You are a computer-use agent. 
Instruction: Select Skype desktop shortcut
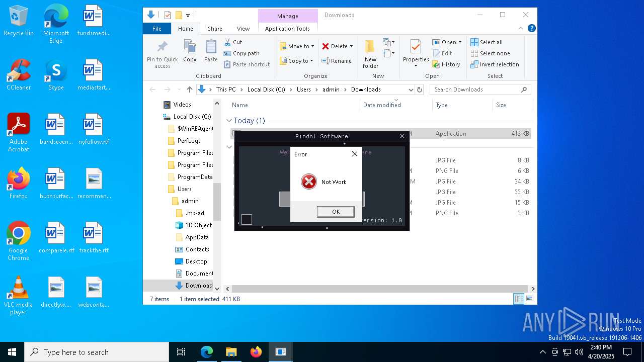click(56, 75)
